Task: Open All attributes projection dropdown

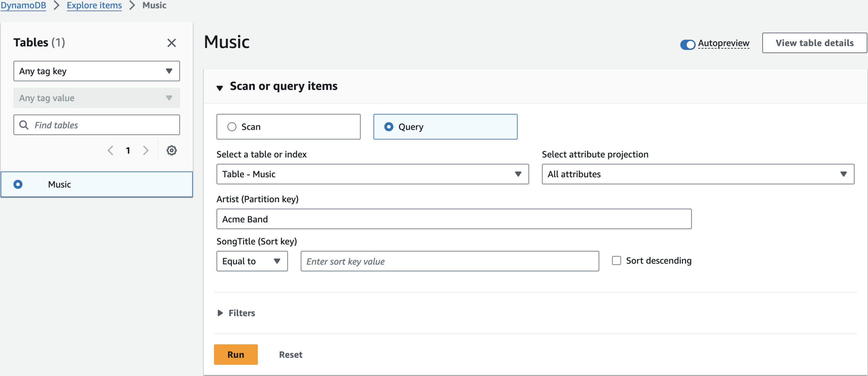Action: (698, 174)
